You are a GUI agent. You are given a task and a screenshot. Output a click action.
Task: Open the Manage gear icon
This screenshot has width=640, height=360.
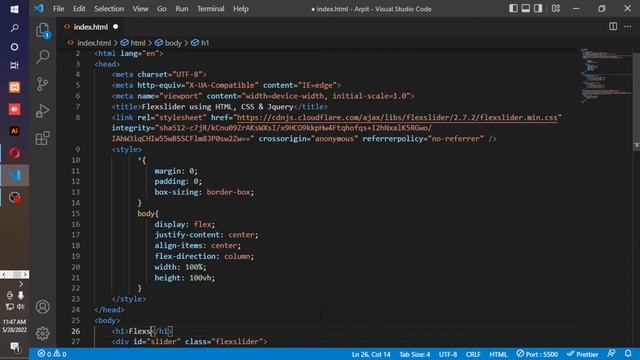[x=42, y=333]
